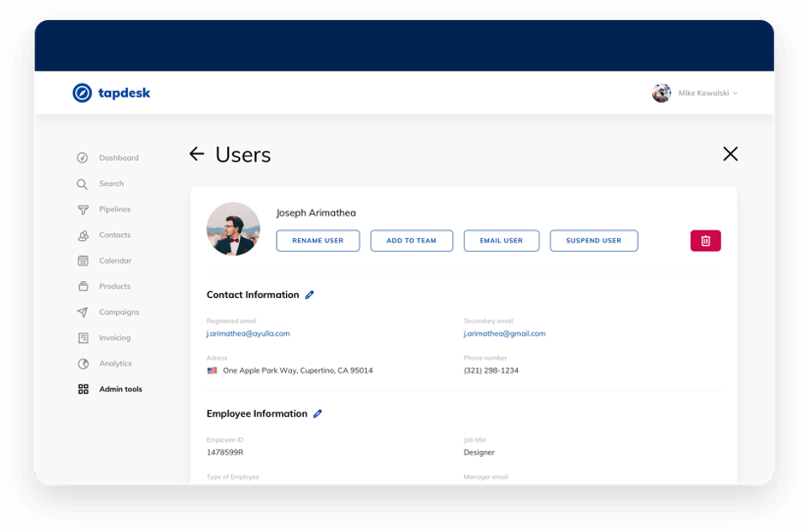
Task: Open Campaigns in the sidebar
Action: point(119,312)
